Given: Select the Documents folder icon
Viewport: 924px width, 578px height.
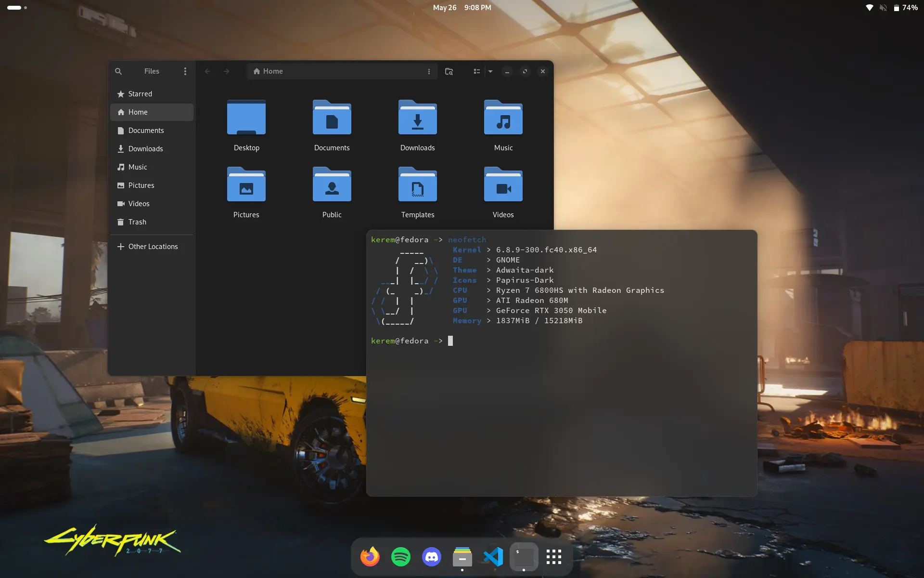Looking at the screenshot, I should click(332, 118).
